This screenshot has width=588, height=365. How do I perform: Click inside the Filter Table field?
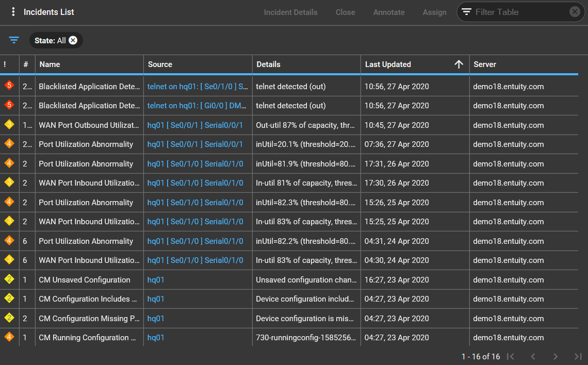click(519, 12)
